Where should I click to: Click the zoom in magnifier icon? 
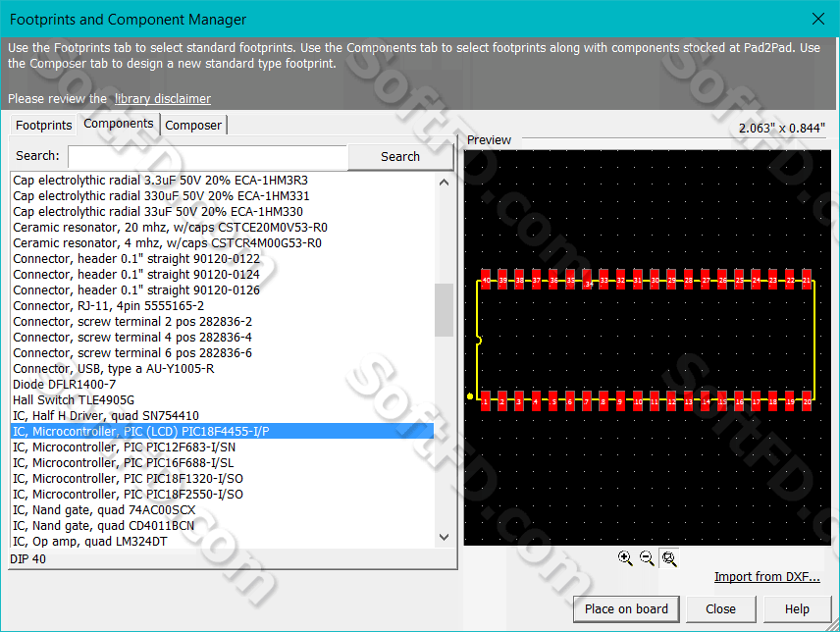point(625,558)
